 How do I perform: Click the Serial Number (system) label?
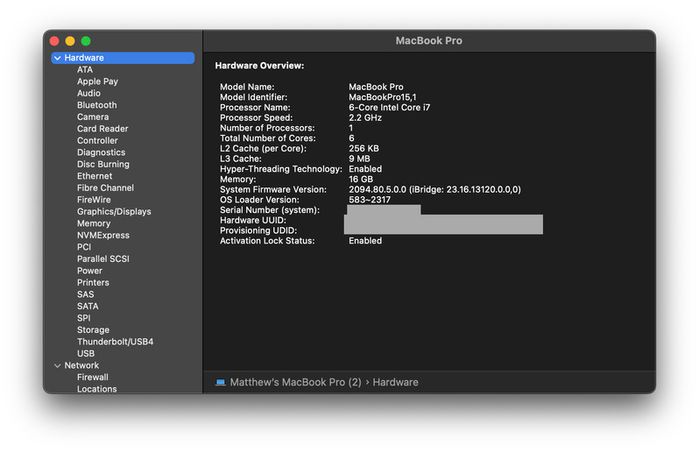270,210
